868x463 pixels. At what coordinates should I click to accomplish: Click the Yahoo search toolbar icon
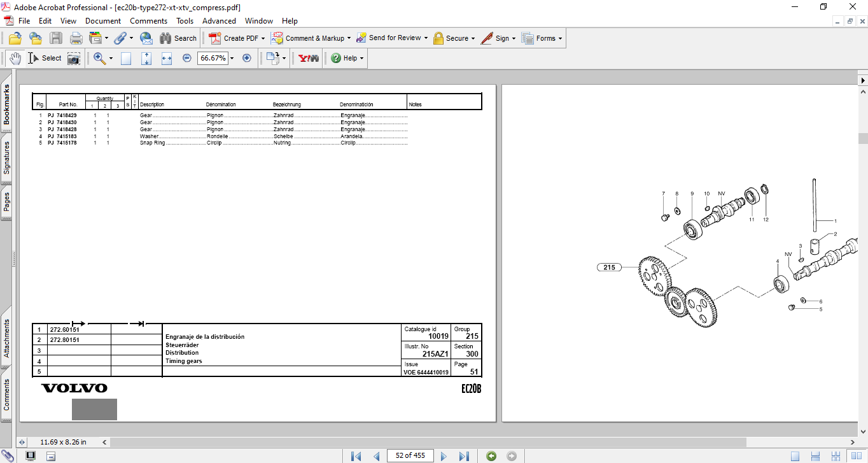309,58
